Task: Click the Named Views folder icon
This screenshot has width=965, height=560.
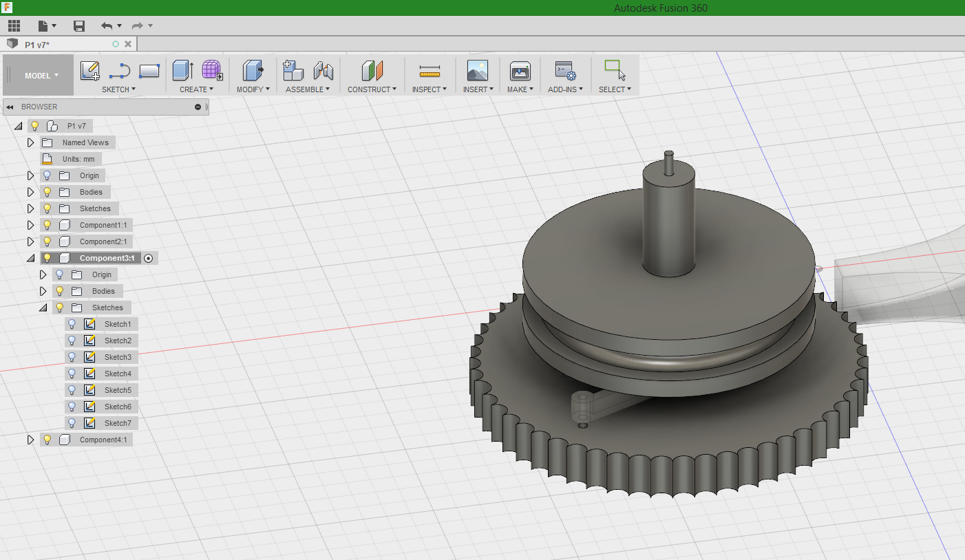Action: [47, 142]
